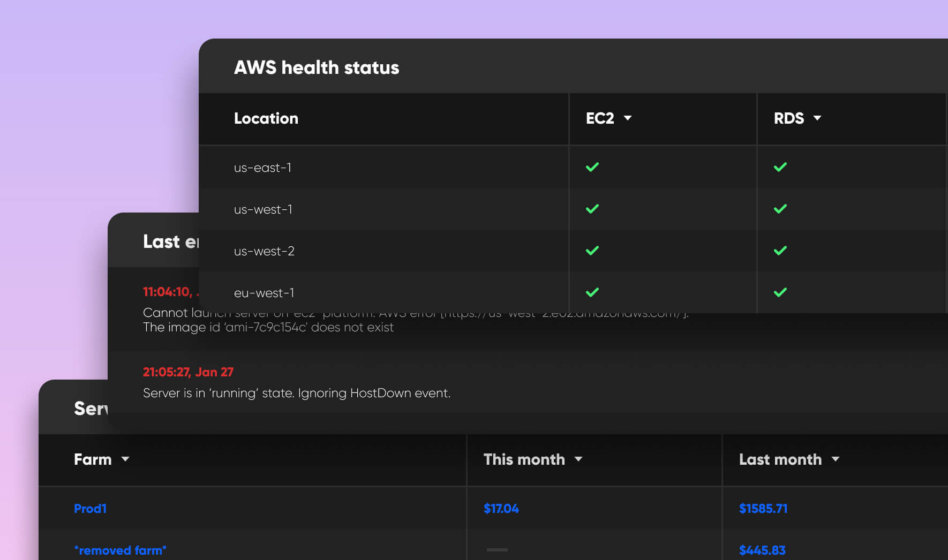Open the *removed farm* link

click(x=120, y=550)
